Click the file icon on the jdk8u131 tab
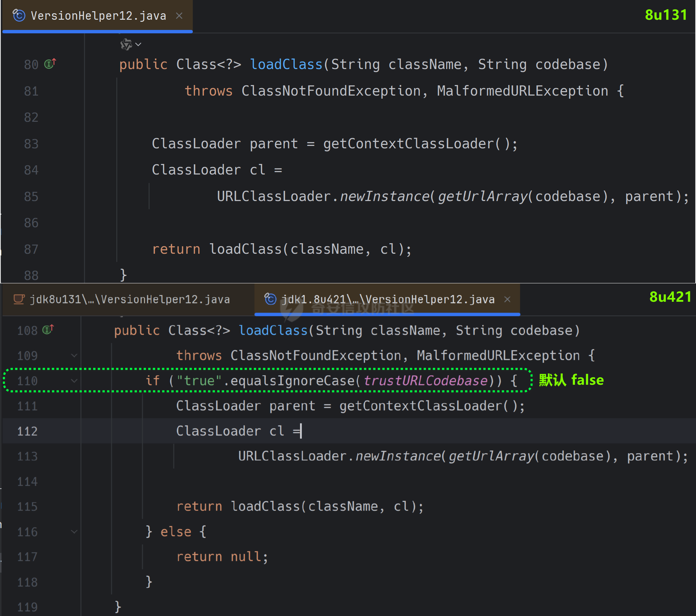696x616 pixels. pos(19,299)
